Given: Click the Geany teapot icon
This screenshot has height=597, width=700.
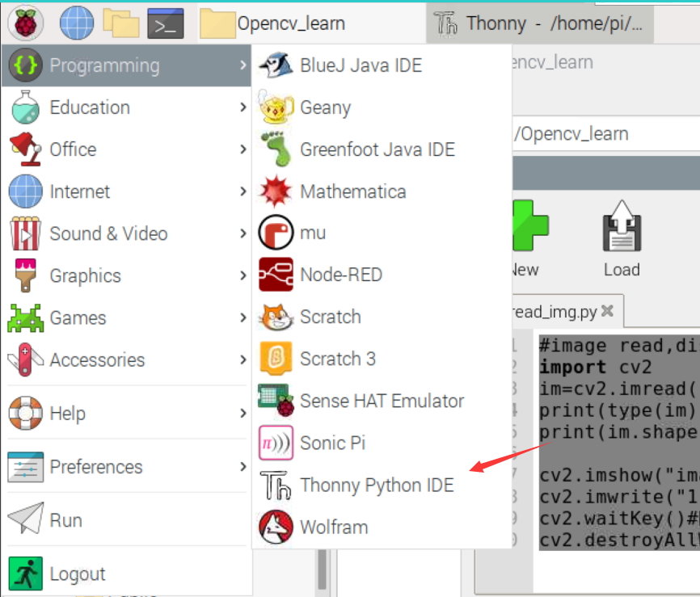Looking at the screenshot, I should click(x=276, y=107).
